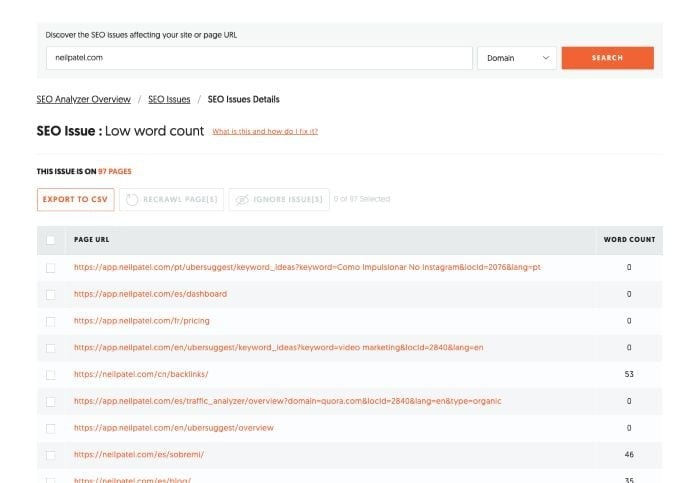Click the 97 PAGES count text
The width and height of the screenshot is (700, 483).
[x=115, y=171]
